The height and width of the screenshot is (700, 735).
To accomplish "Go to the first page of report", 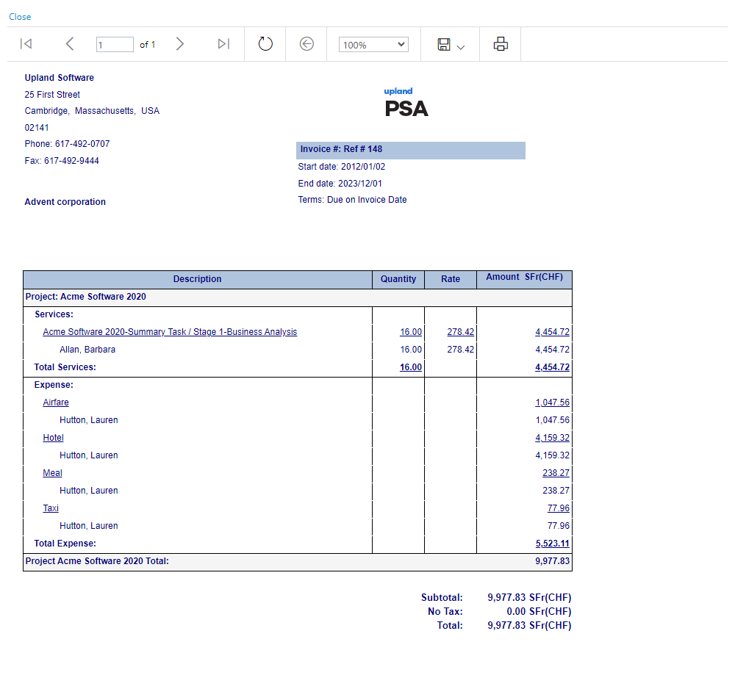I will 26,44.
